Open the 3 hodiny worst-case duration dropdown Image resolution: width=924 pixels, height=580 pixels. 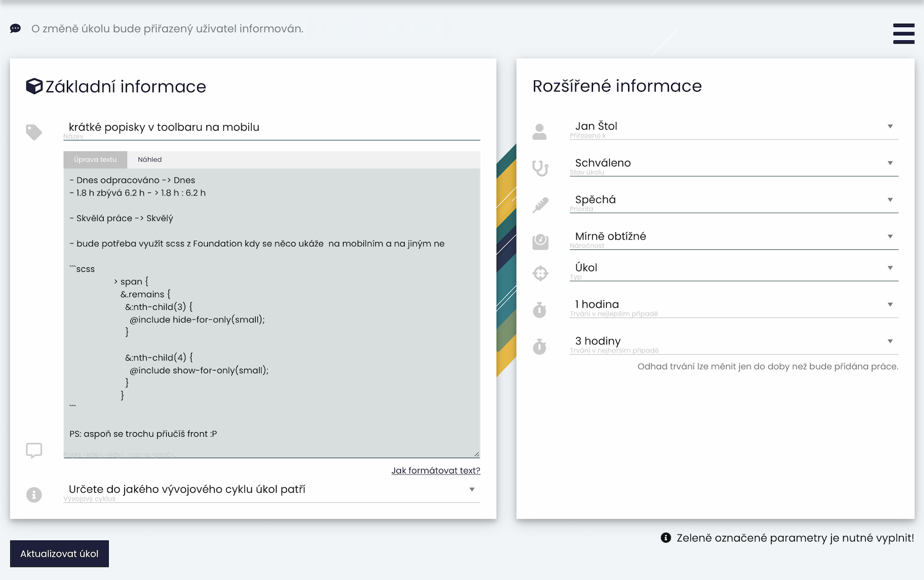click(734, 342)
